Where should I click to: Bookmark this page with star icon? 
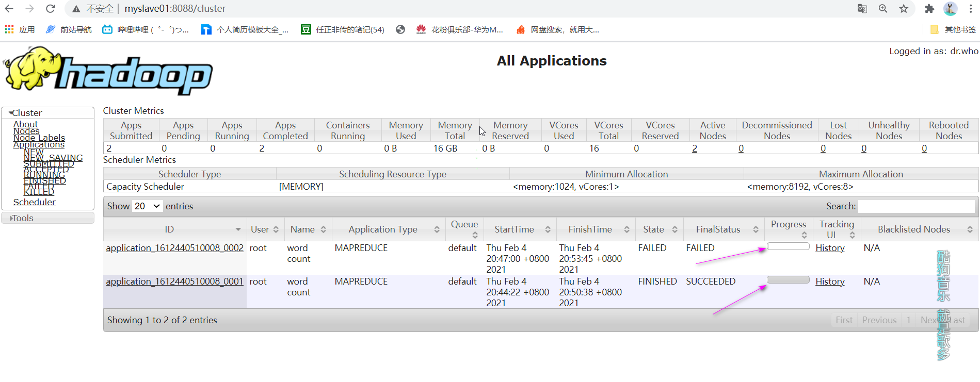point(904,9)
